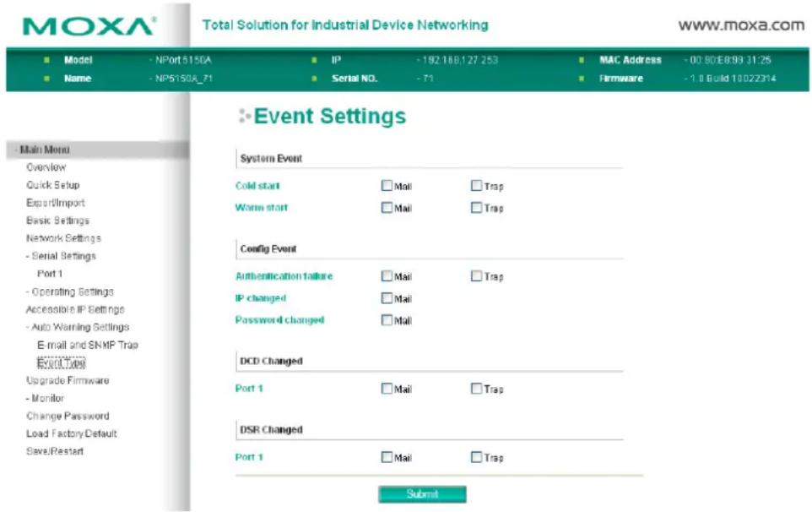This screenshot has width=812, height=512.
Task: Select Event Type menu item
Action: point(61,362)
